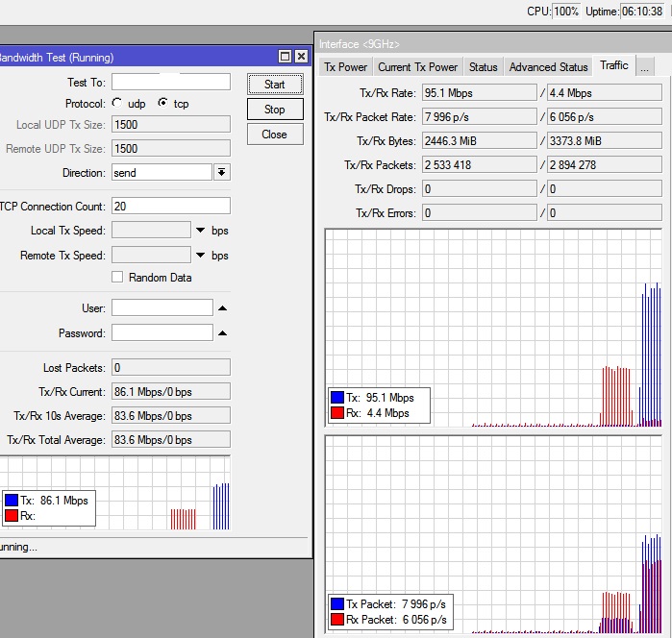The width and height of the screenshot is (672, 638).
Task: Click the blue Tx swatch in Bandwidth Test graph
Action: tap(12, 500)
